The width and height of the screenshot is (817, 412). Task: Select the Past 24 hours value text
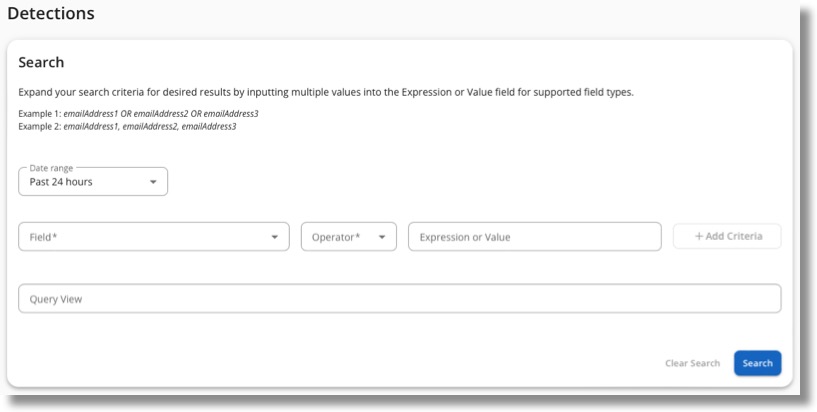point(61,183)
